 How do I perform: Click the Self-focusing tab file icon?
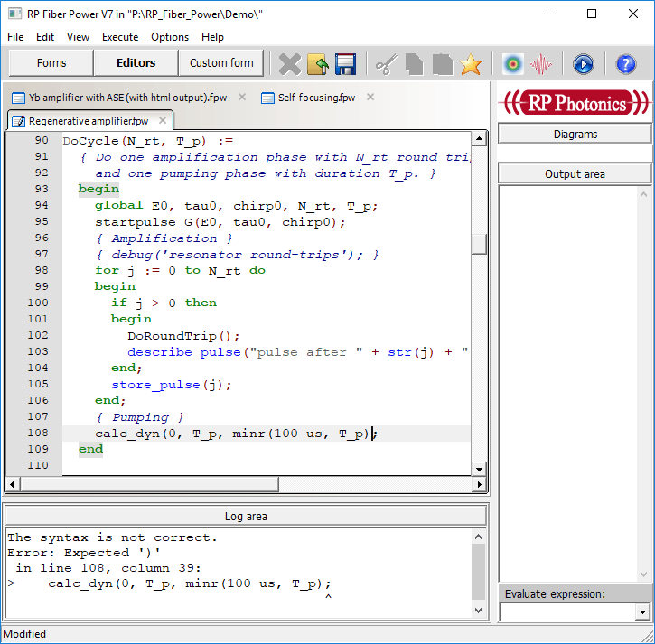point(267,98)
